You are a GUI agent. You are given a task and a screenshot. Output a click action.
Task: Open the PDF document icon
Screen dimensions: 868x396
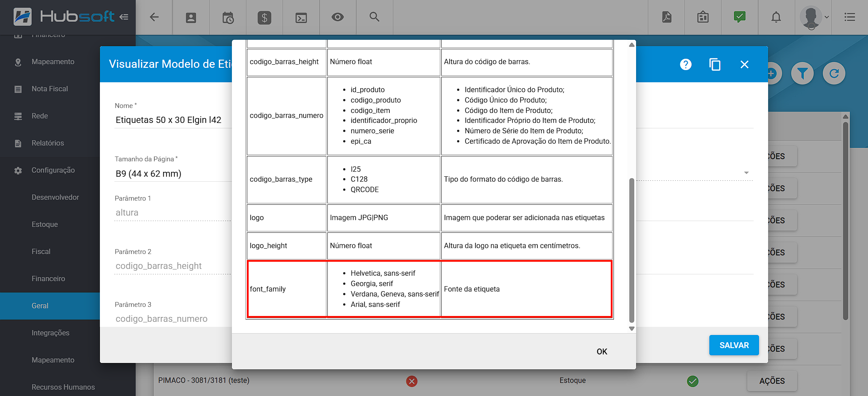tap(667, 17)
